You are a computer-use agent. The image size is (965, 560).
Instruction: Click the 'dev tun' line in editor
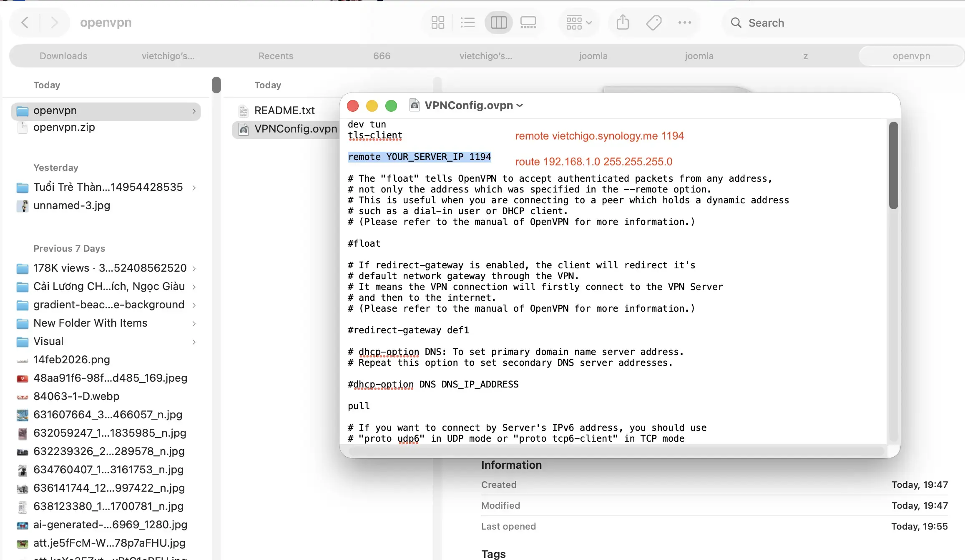click(367, 125)
